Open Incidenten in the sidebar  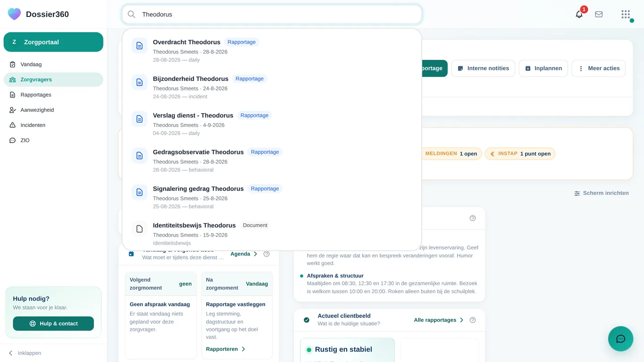click(x=53, y=125)
